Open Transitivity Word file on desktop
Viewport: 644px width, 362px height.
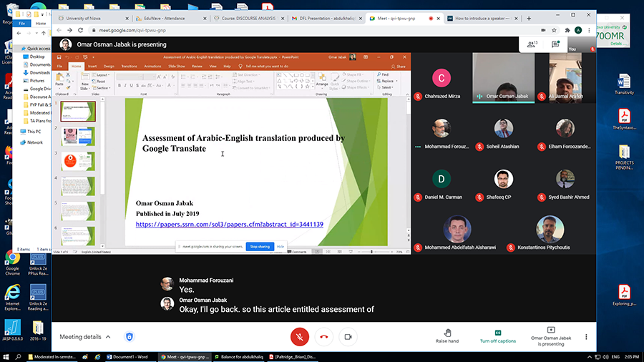pos(624,84)
